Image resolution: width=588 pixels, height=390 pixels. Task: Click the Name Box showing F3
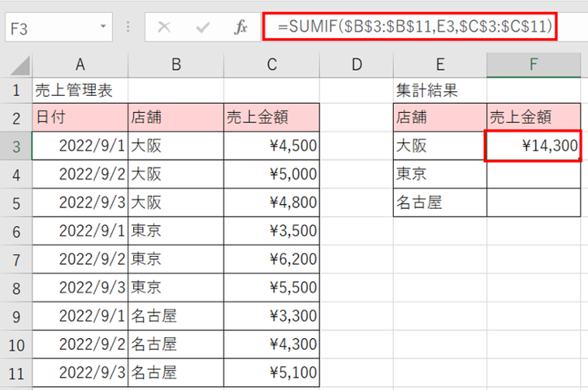click(59, 27)
